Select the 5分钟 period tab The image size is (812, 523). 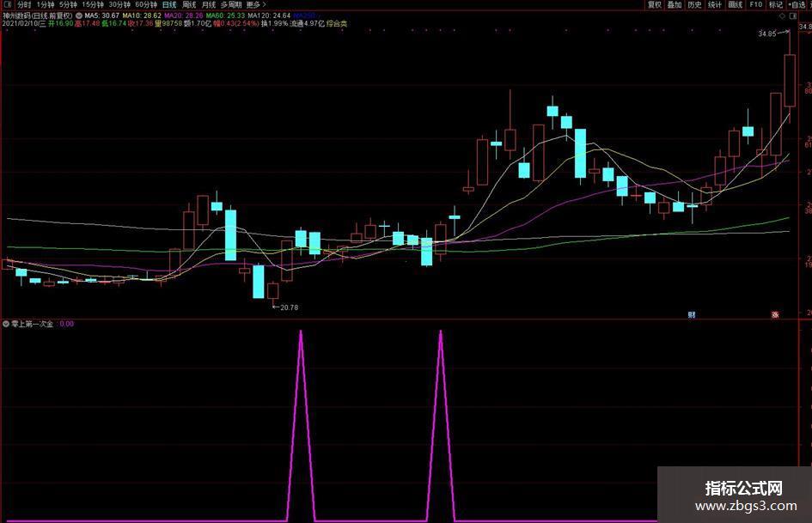(x=68, y=4)
